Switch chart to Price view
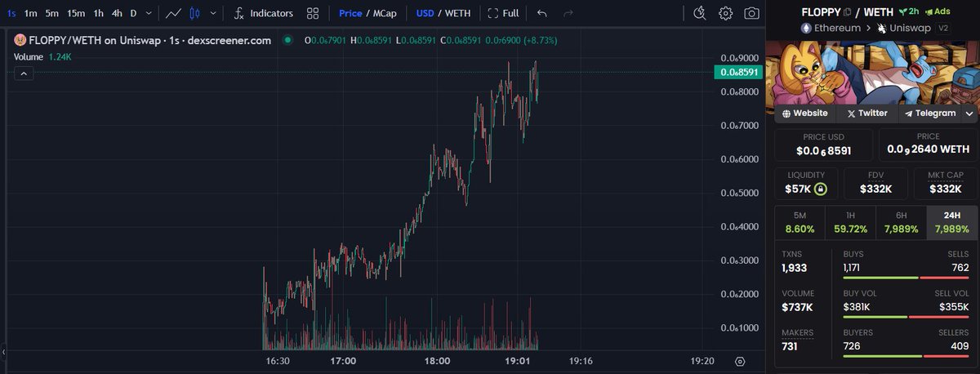 350,13
